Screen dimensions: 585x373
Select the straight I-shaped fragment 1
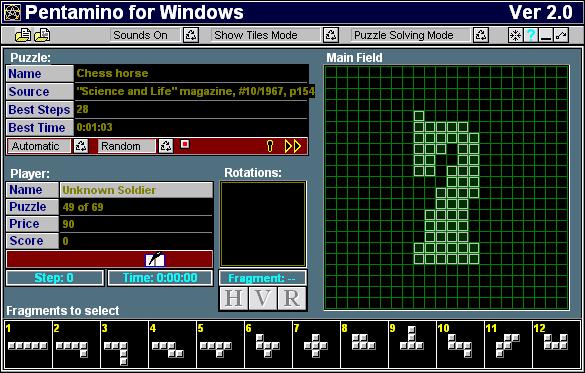[x=28, y=344]
